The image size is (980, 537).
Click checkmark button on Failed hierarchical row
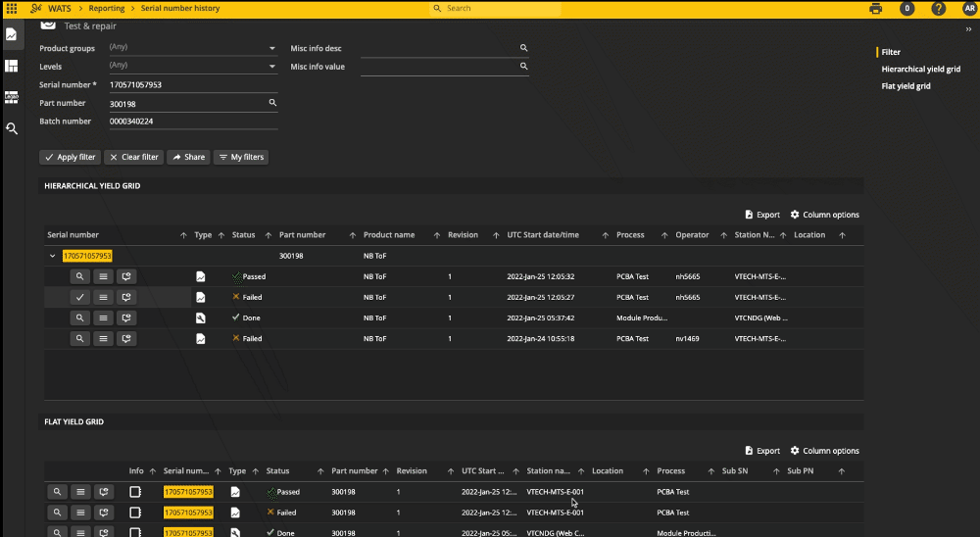[82, 297]
